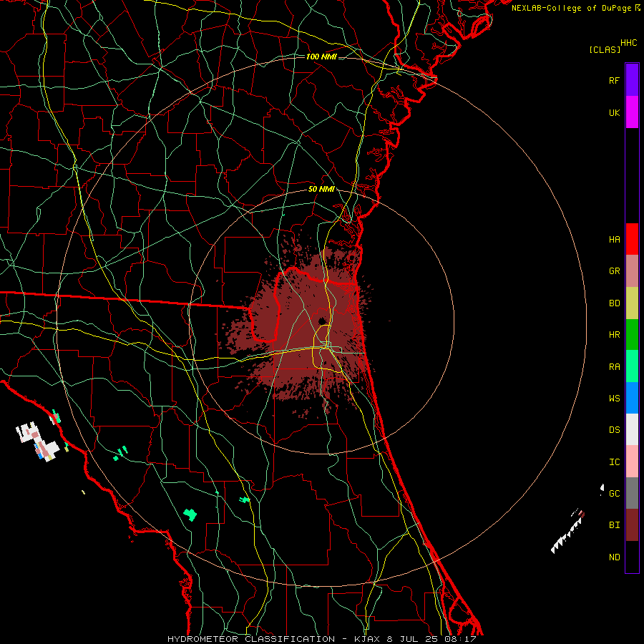Click the 08:17 timestamp
Viewport: 644px width, 644px height.
point(460,639)
